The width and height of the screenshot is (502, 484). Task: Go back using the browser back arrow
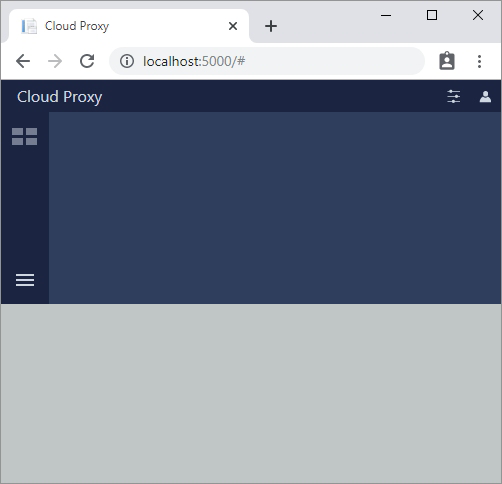click(x=23, y=61)
